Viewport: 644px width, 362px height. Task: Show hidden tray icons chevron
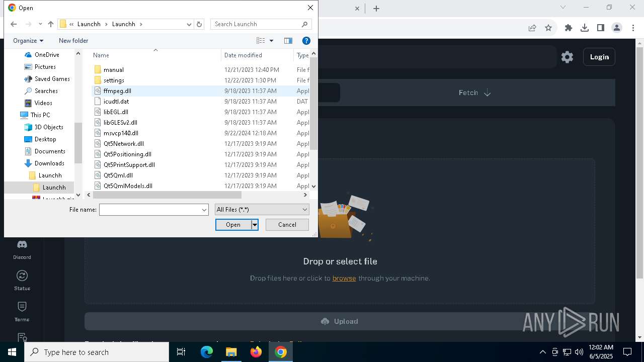coord(542,352)
